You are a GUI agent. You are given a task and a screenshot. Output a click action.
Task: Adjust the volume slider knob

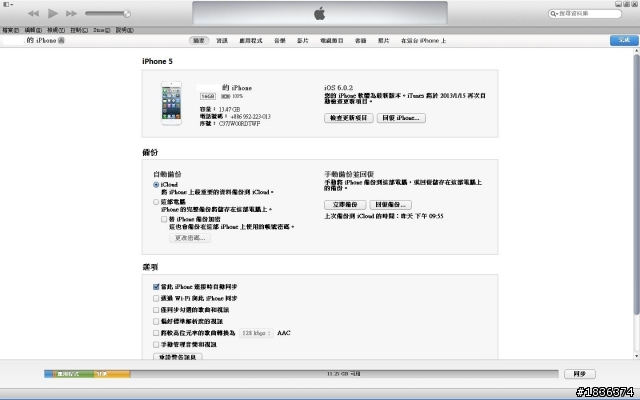point(127,13)
